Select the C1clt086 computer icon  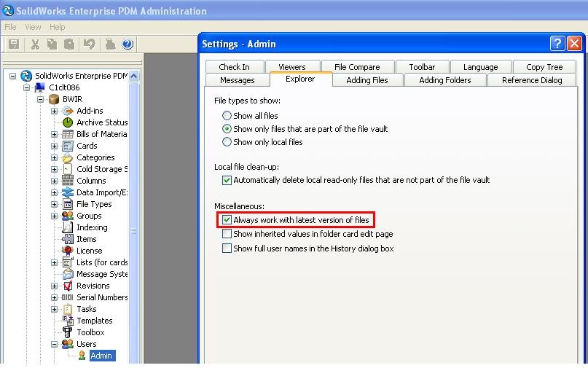40,87
